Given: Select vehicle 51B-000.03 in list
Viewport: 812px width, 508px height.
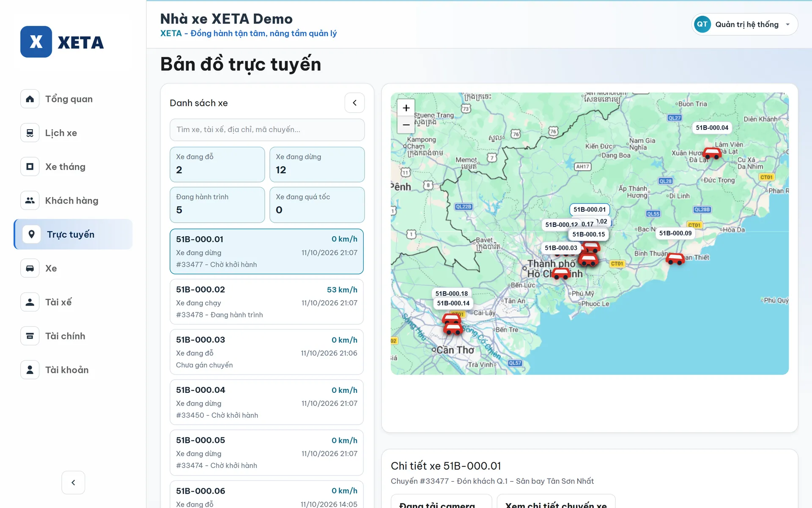Looking at the screenshot, I should click(267, 352).
